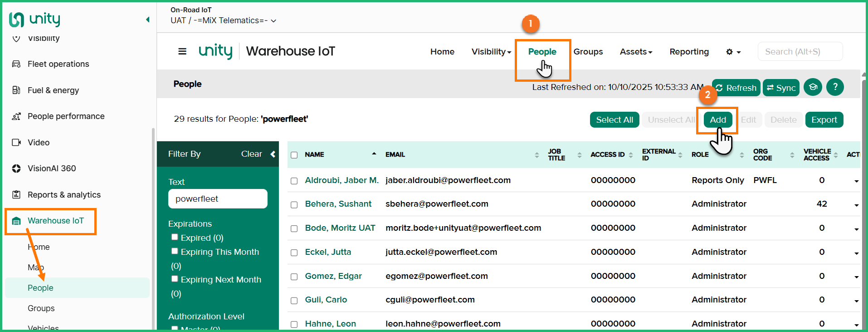Open the UAT organisation selector dropdown
The width and height of the screenshot is (868, 332).
223,20
